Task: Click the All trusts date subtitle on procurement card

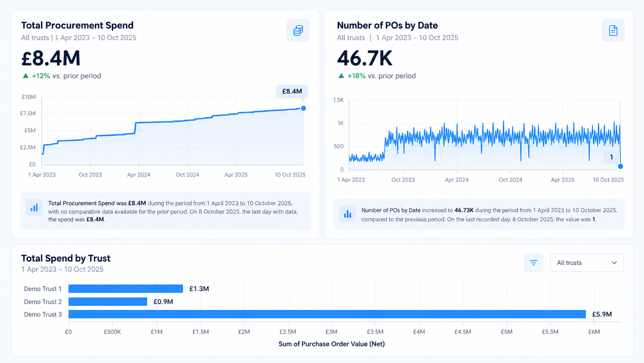Action: click(79, 38)
